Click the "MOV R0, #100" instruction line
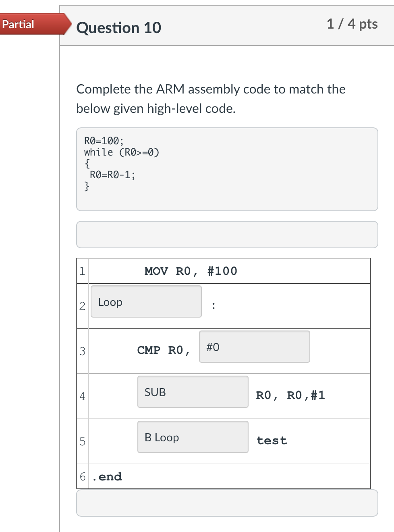This screenshot has width=394, height=532. pos(191,271)
